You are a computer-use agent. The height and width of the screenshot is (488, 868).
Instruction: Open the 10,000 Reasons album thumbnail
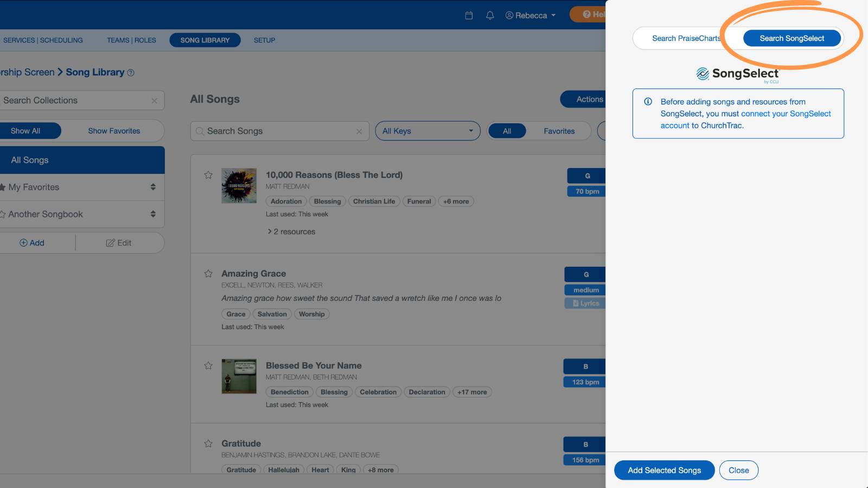(x=239, y=185)
